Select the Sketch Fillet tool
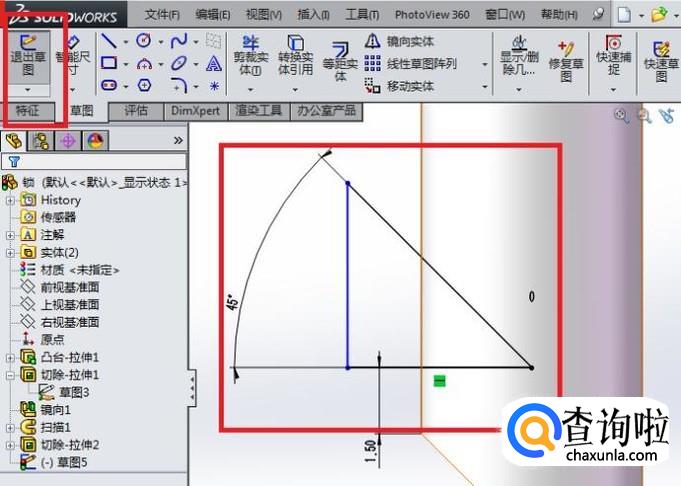 click(x=179, y=86)
